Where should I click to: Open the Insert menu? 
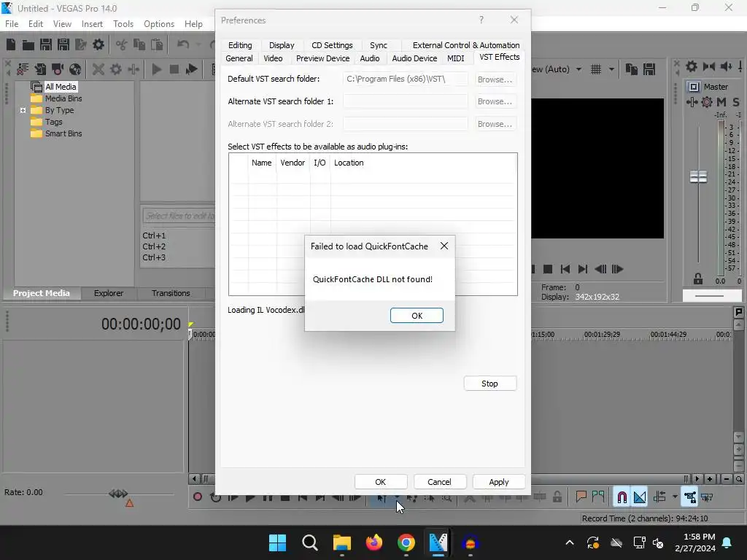pyautogui.click(x=92, y=24)
